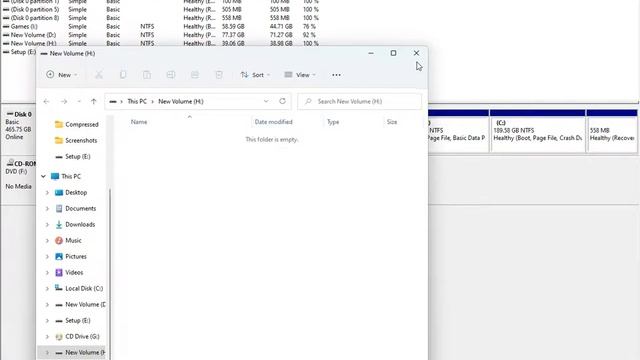Image resolution: width=640 pixels, height=360 pixels.
Task: Select (Disk 0 partition 5) row in volume list
Action: 160,9
